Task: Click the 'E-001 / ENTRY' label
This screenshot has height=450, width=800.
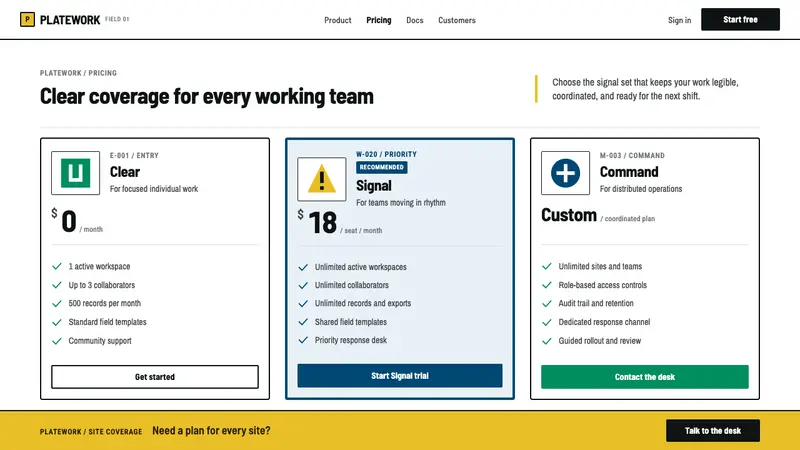Action: pyautogui.click(x=134, y=156)
